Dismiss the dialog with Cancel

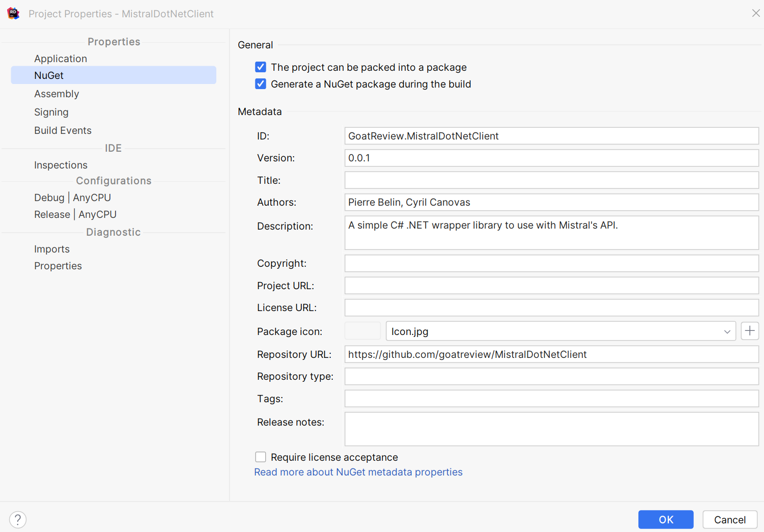pyautogui.click(x=730, y=519)
